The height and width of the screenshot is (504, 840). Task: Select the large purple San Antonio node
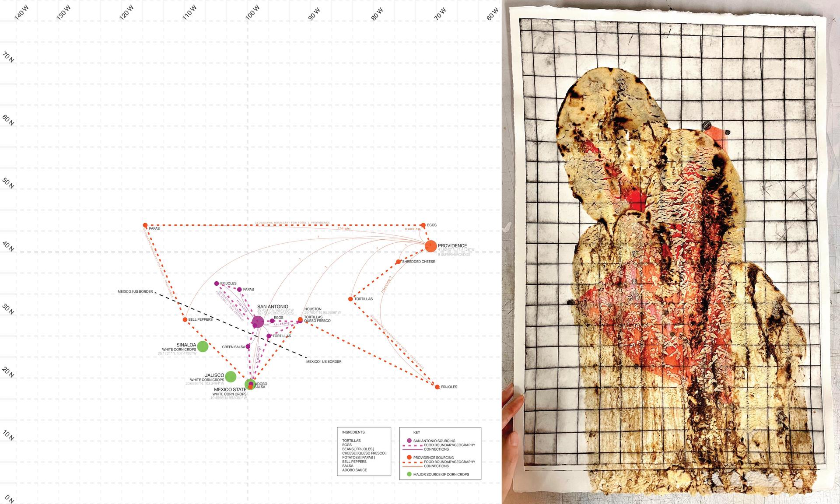click(258, 323)
